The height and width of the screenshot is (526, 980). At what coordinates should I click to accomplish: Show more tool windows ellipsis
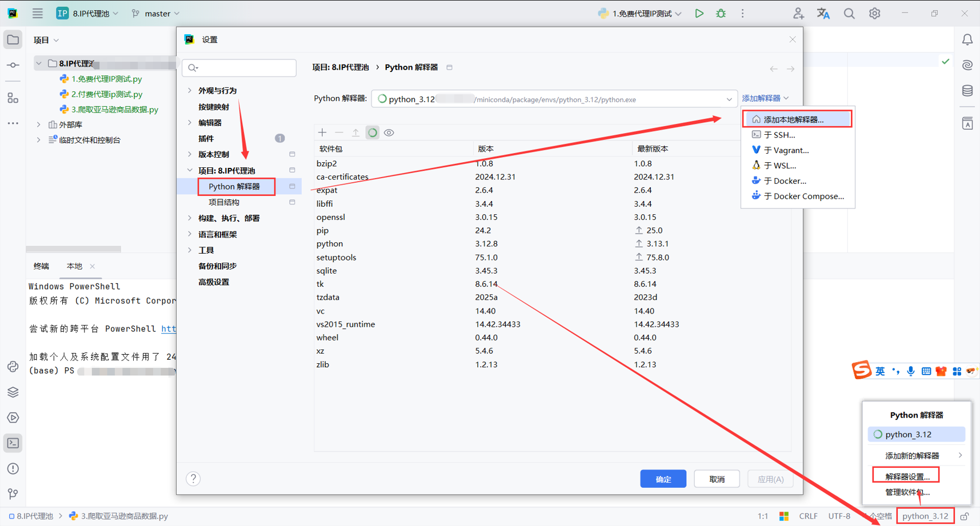(13, 123)
